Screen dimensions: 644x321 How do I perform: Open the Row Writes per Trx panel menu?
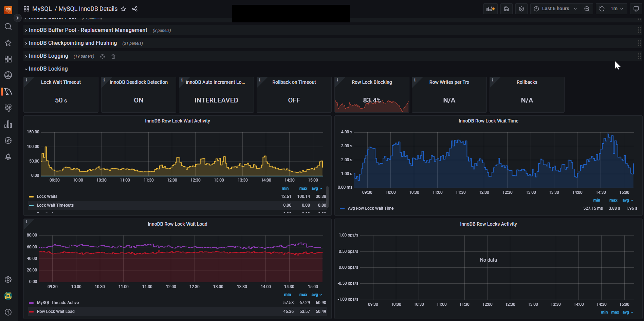449,82
